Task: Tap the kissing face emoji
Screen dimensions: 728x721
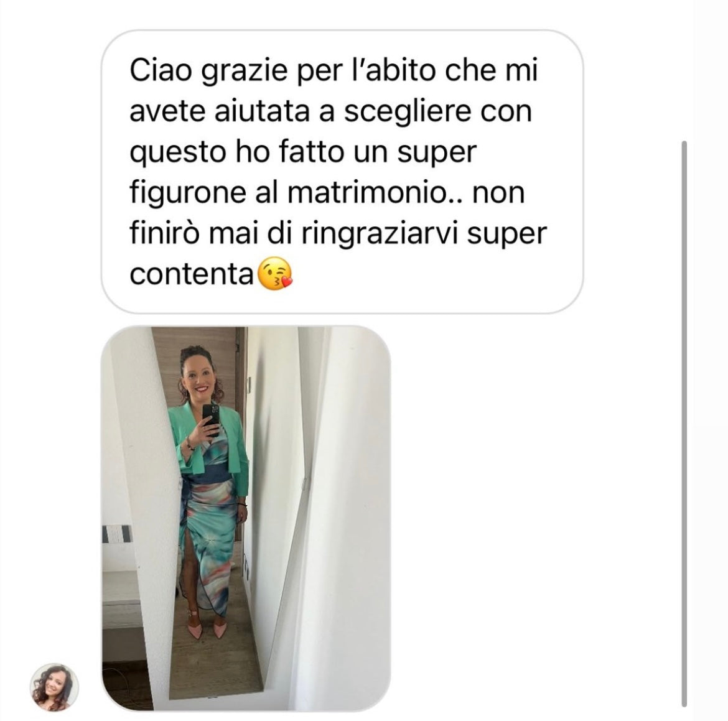Action: (x=275, y=274)
